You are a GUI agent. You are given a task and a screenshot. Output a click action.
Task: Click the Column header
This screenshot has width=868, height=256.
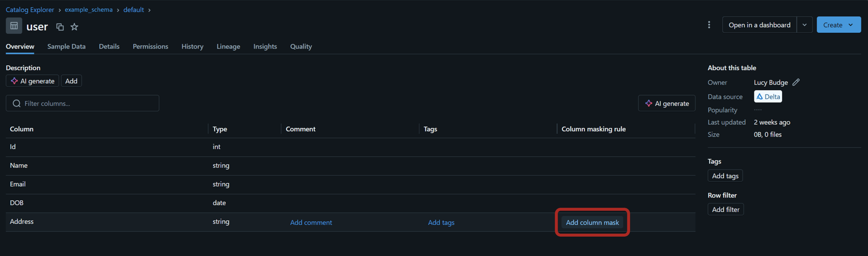(22, 129)
